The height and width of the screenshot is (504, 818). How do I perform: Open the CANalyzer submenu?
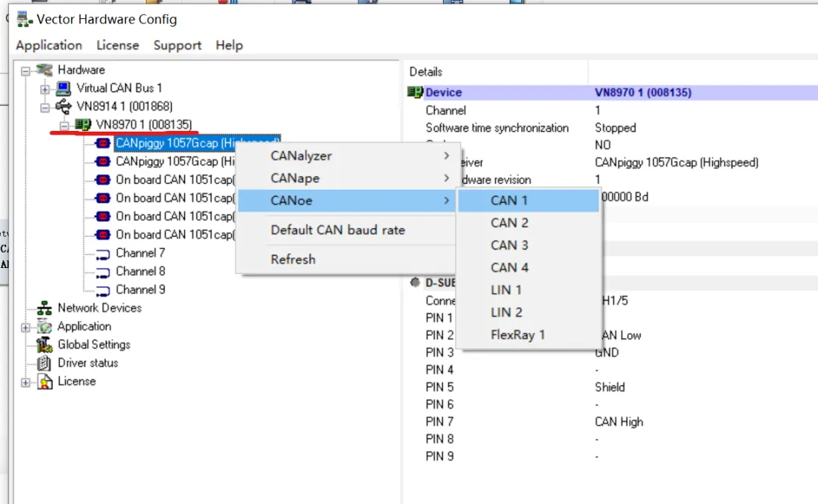pos(346,156)
